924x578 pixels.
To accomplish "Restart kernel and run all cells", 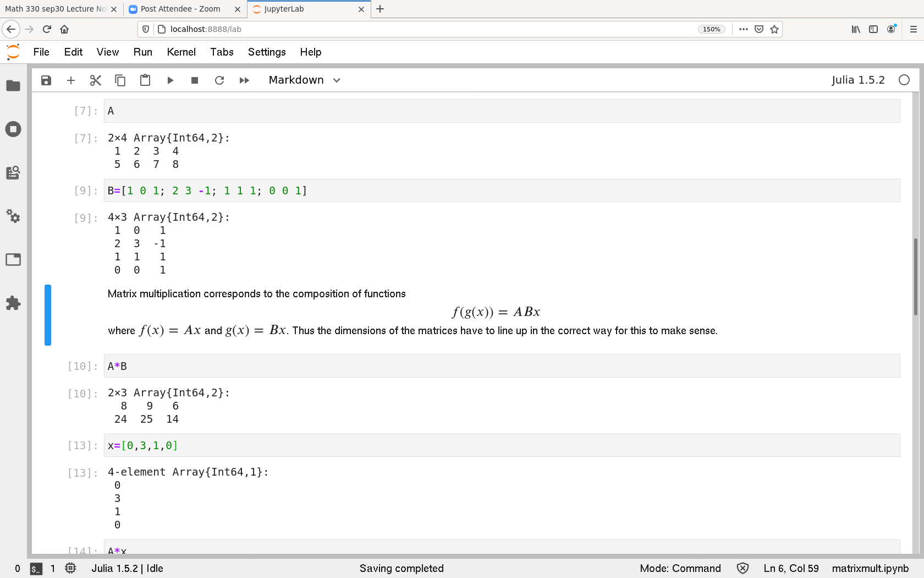I will point(244,80).
